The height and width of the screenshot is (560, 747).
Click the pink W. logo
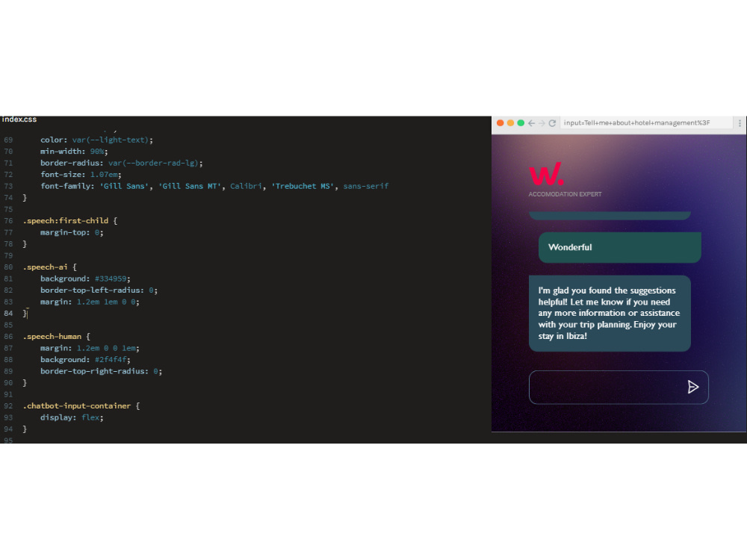(547, 174)
